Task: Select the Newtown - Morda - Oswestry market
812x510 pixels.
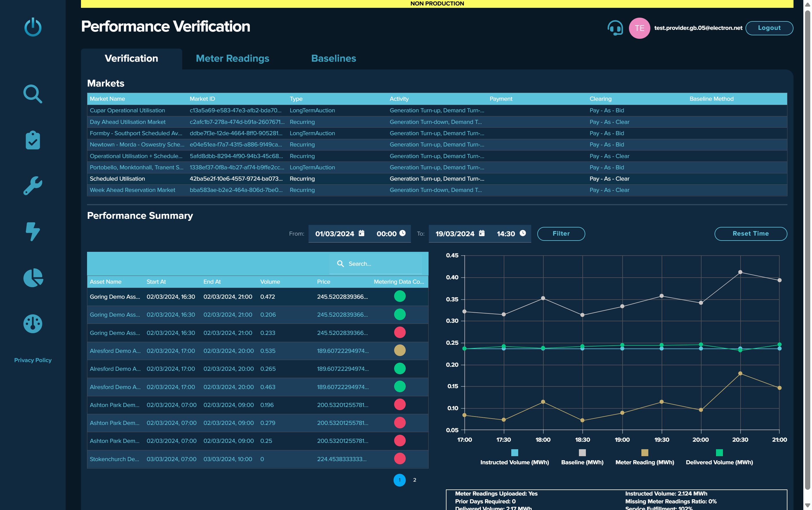Action: pyautogui.click(x=437, y=144)
